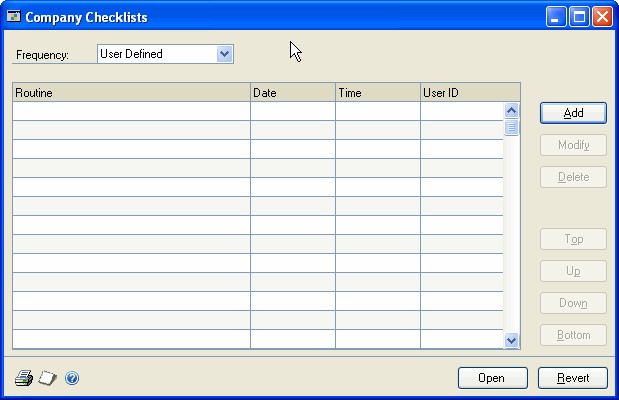
Task: Click the Top button
Action: point(573,239)
